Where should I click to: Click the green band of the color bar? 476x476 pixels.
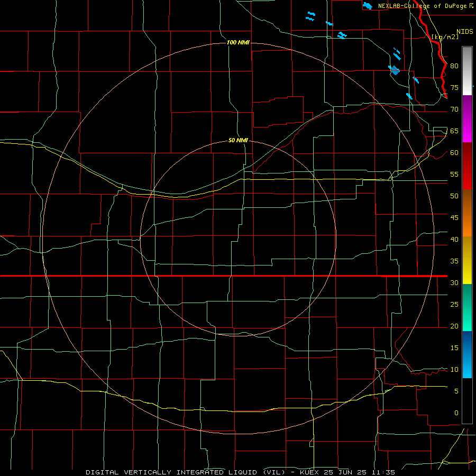click(467, 307)
